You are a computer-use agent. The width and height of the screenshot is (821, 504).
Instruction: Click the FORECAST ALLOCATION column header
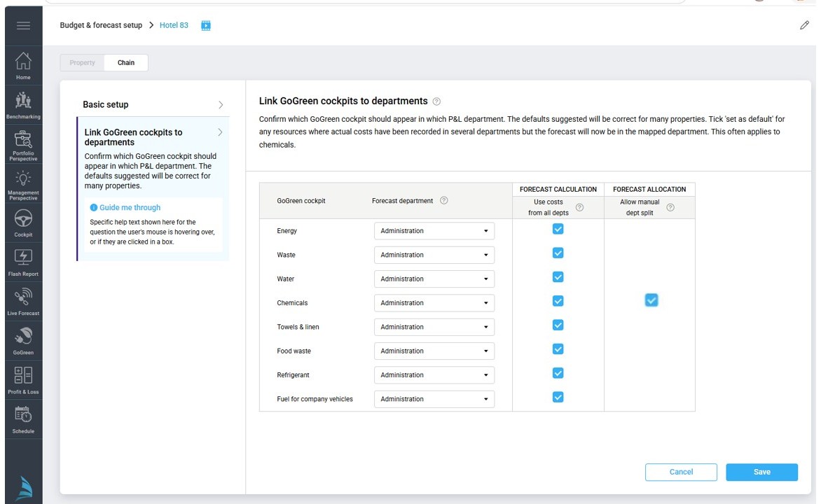point(649,190)
